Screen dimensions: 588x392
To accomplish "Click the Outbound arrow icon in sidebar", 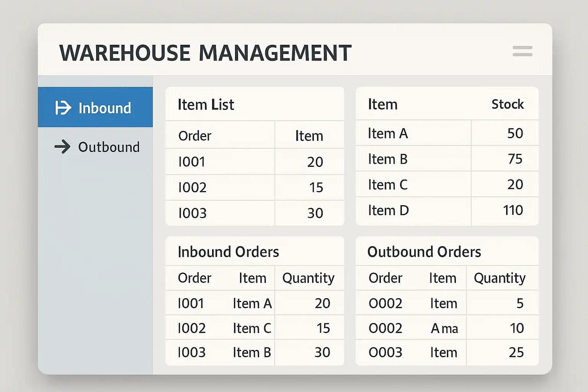I will point(62,147).
